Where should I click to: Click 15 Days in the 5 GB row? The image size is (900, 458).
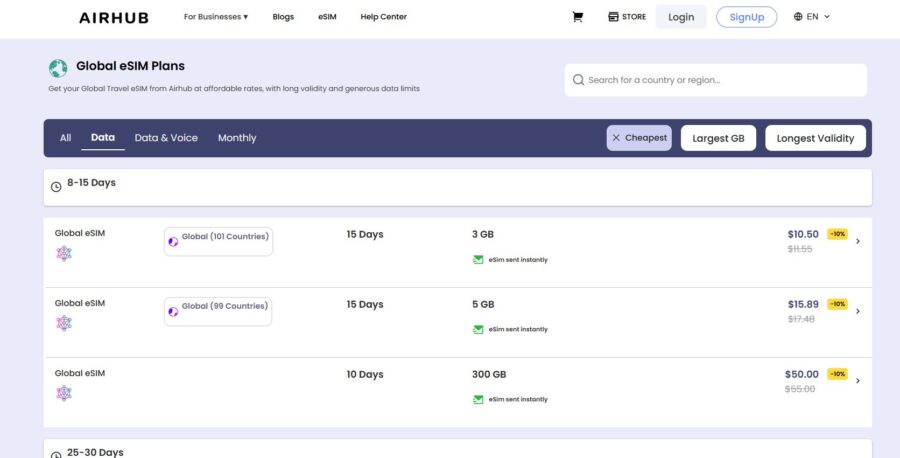click(364, 304)
